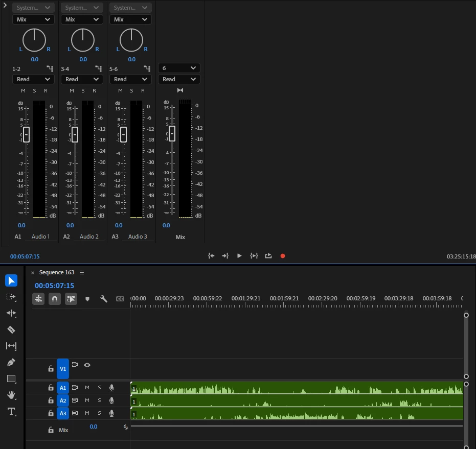Toggle Mix track mono output icon
The image size is (476, 449).
[x=180, y=90]
